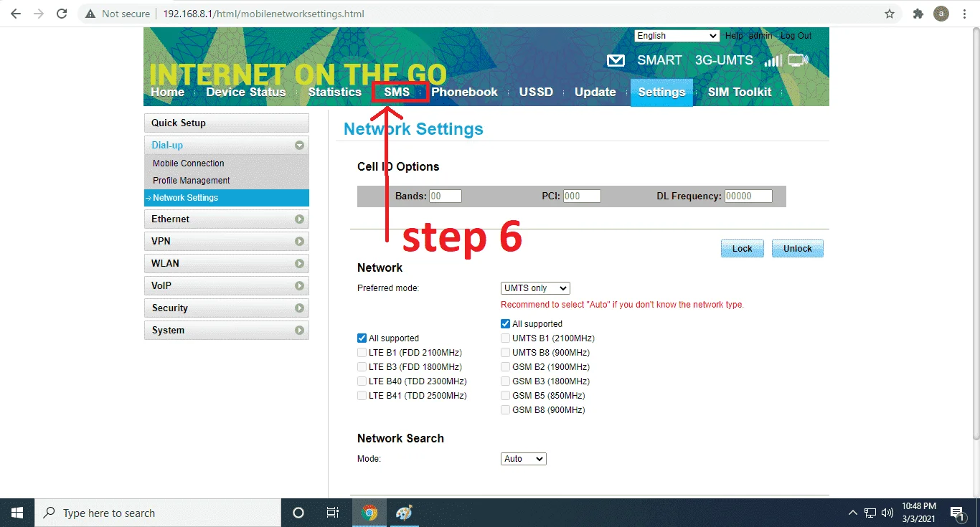Toggle LTE B41 (TDD 2500MHz) checkbox
The height and width of the screenshot is (527, 980).
[x=362, y=396]
